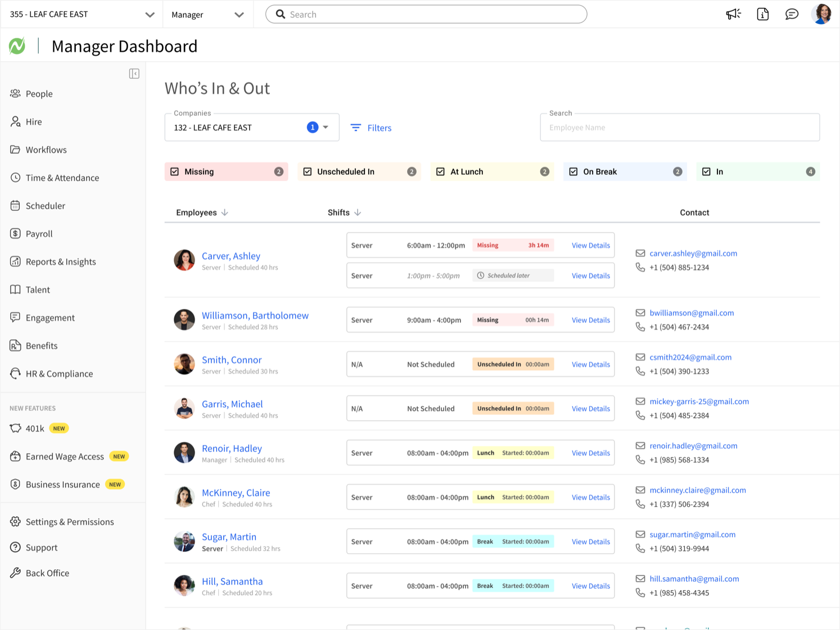Viewport: 840px width, 630px height.
Task: Click phone icon for Williamson, Bartholomew
Action: [640, 327]
